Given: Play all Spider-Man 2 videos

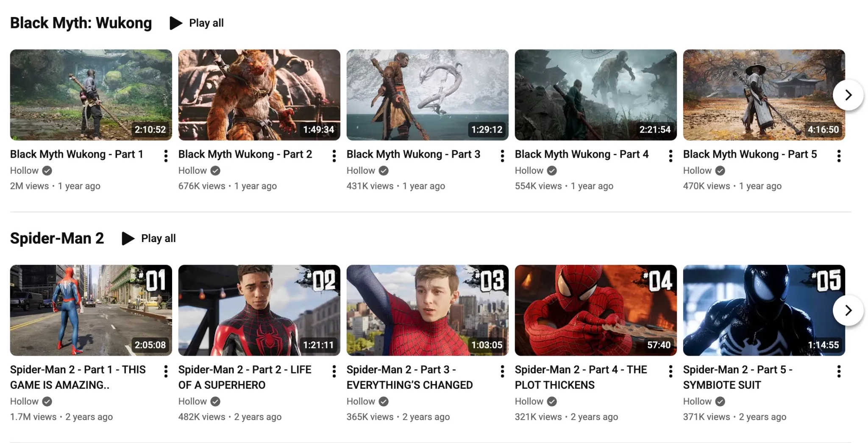Looking at the screenshot, I should 149,238.
